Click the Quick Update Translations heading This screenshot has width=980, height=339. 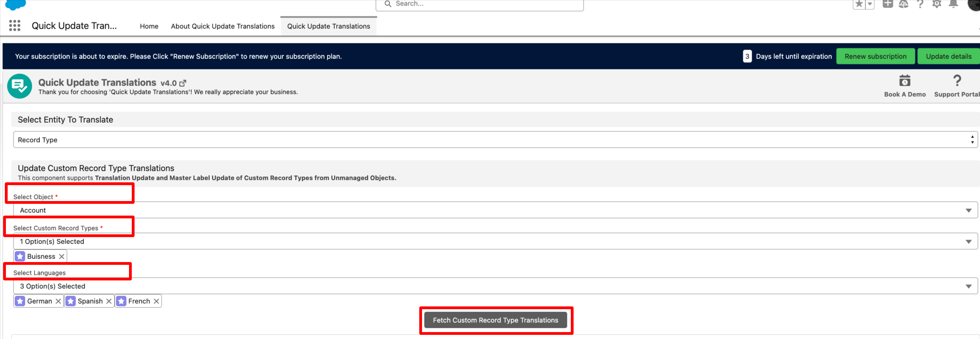pos(97,82)
